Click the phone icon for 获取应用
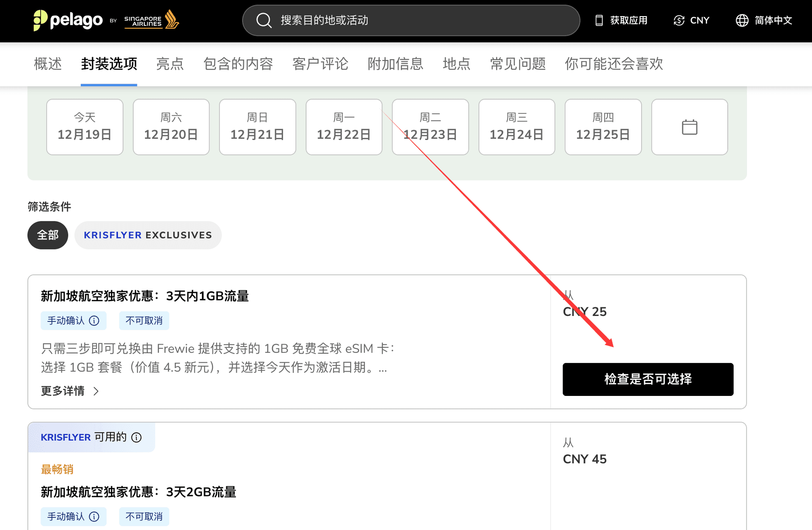Image resolution: width=812 pixels, height=530 pixels. tap(599, 20)
